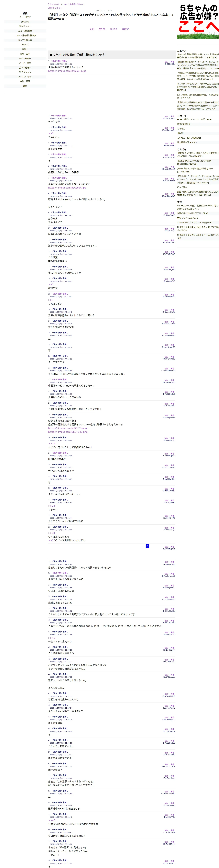Open the 5ちゃんねる breadcrumb link

54,4
